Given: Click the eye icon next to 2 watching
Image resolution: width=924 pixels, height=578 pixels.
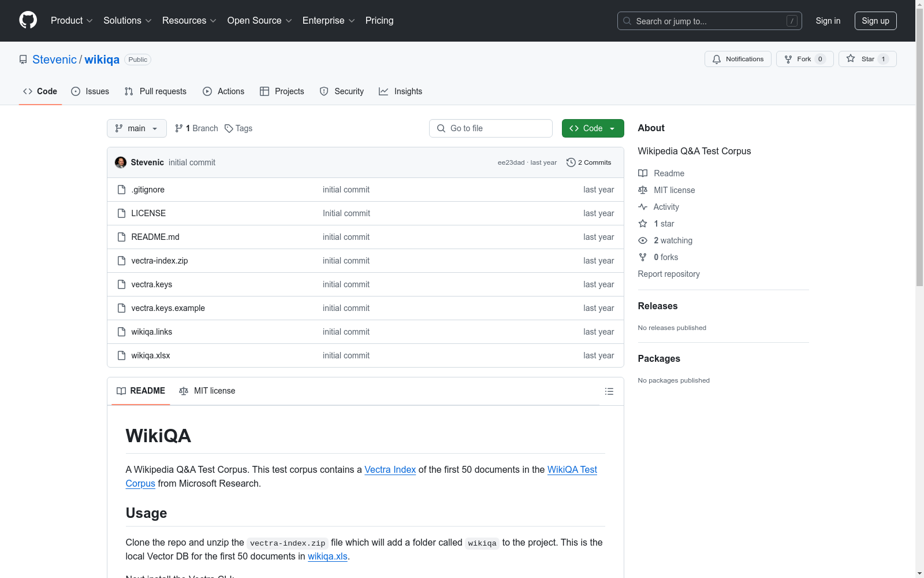Looking at the screenshot, I should point(643,240).
